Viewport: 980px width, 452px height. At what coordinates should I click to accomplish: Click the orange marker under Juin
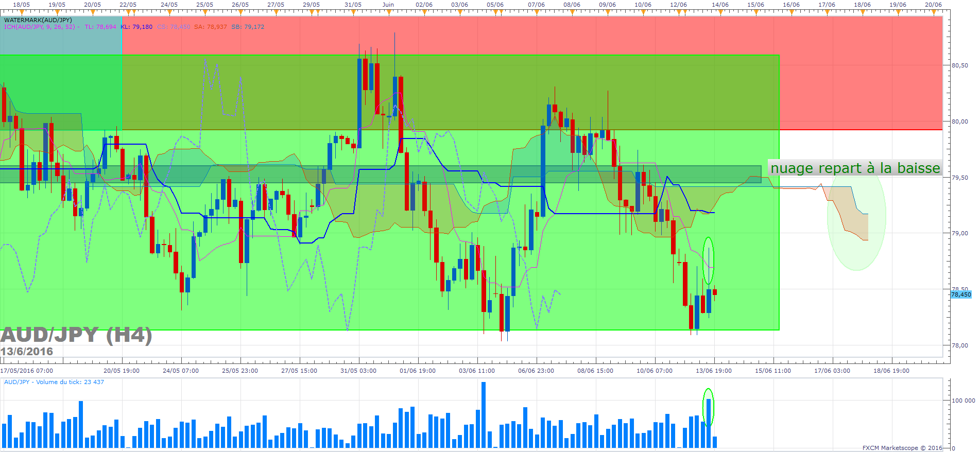388,11
